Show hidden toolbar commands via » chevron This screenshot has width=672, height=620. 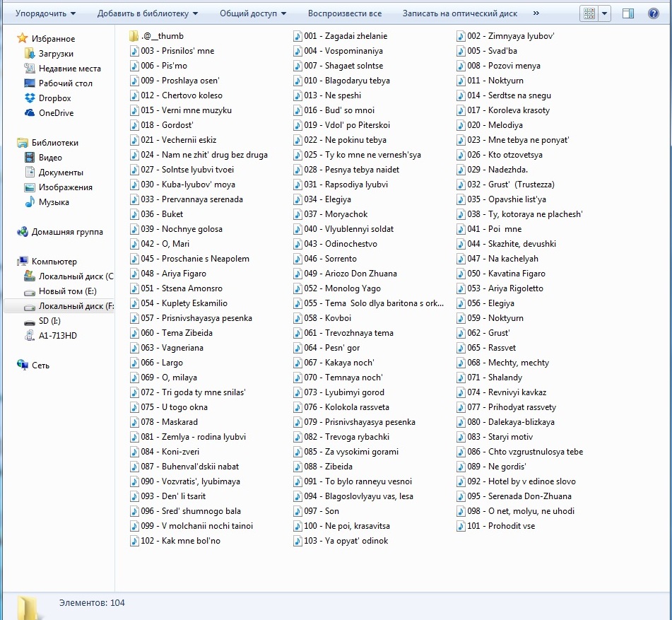[536, 13]
